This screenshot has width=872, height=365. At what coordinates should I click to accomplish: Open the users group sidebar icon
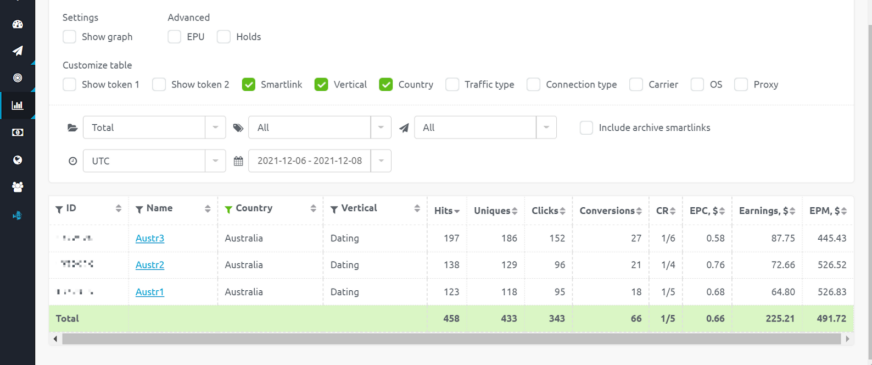click(17, 188)
